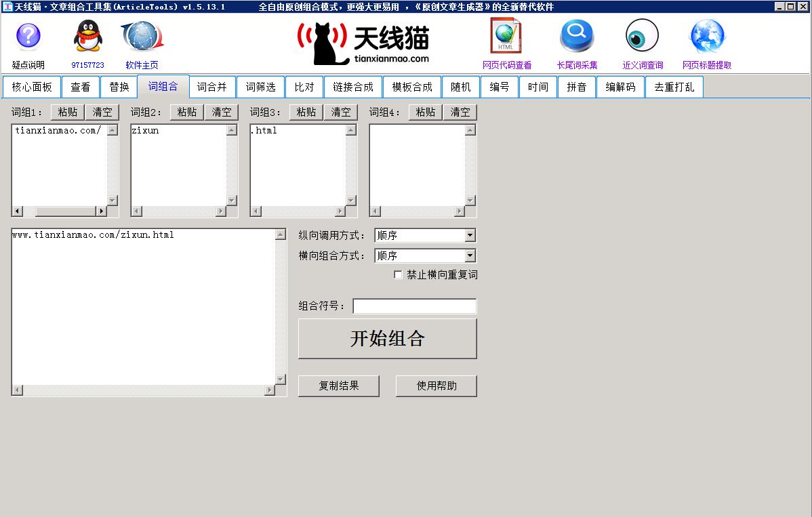Open 使用帮助 button

click(x=437, y=386)
